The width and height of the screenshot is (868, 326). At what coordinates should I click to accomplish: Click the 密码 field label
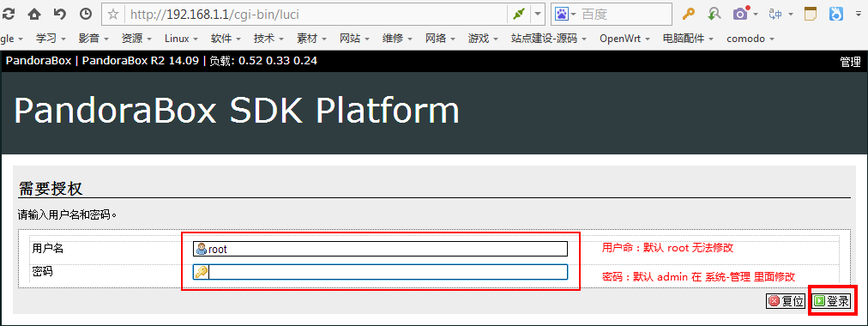(x=43, y=272)
